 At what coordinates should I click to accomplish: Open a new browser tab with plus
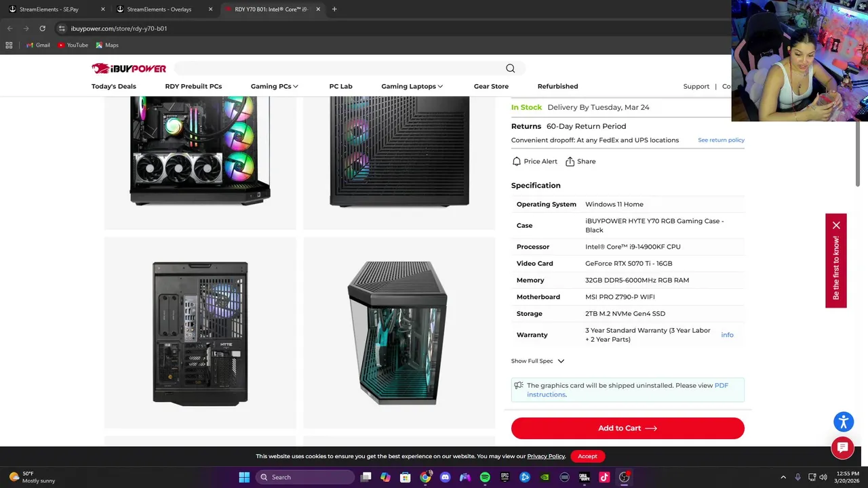[334, 9]
